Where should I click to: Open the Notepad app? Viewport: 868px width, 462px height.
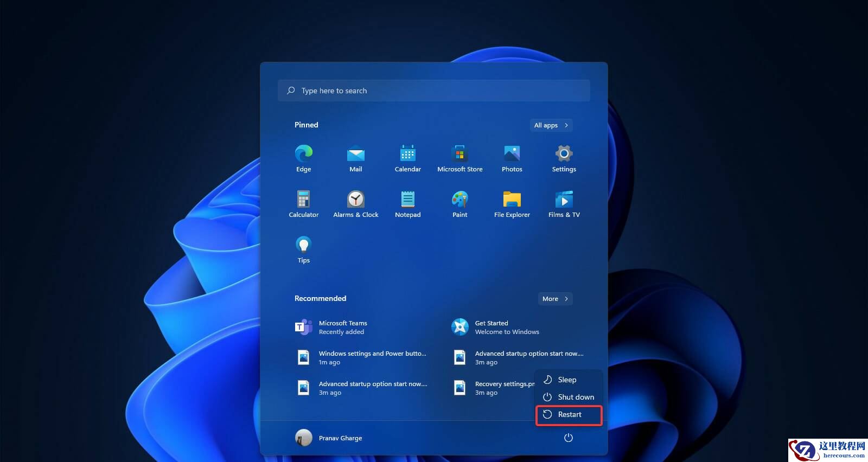[408, 204]
